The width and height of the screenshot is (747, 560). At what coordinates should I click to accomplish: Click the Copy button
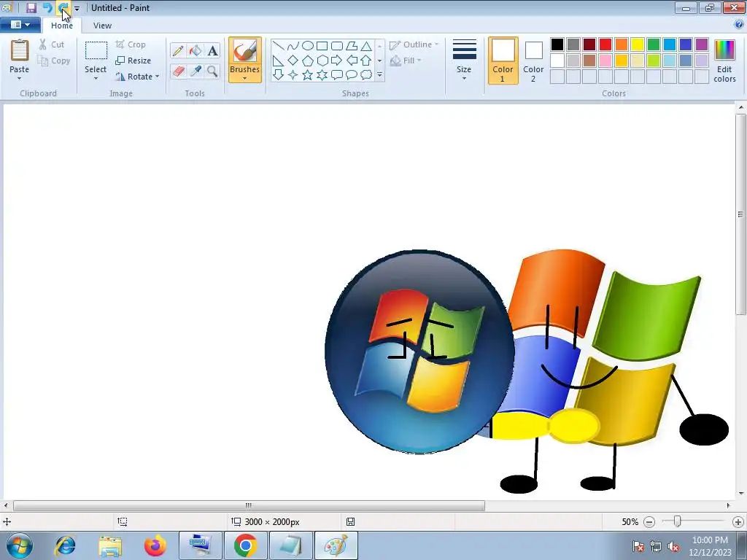pos(54,61)
